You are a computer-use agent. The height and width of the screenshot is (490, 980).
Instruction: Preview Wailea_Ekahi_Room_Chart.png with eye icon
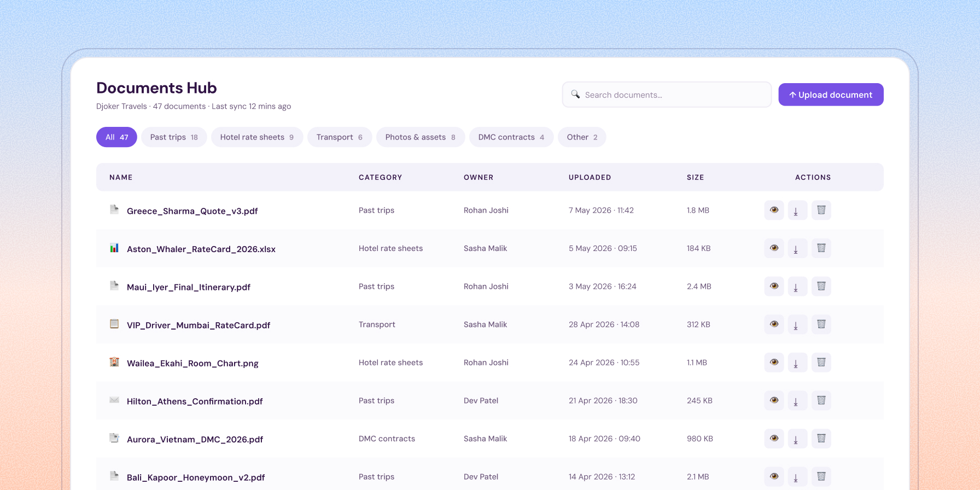click(774, 363)
